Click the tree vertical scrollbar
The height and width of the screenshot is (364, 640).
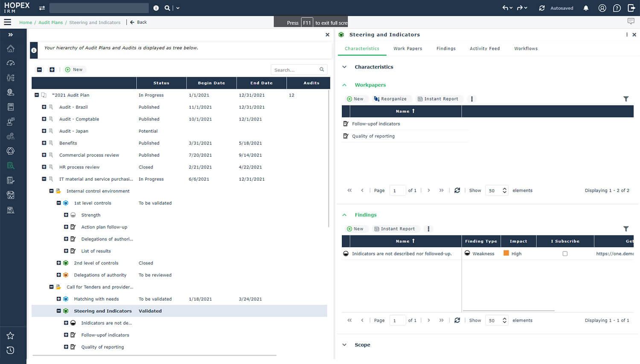pyautogui.click(x=329, y=158)
